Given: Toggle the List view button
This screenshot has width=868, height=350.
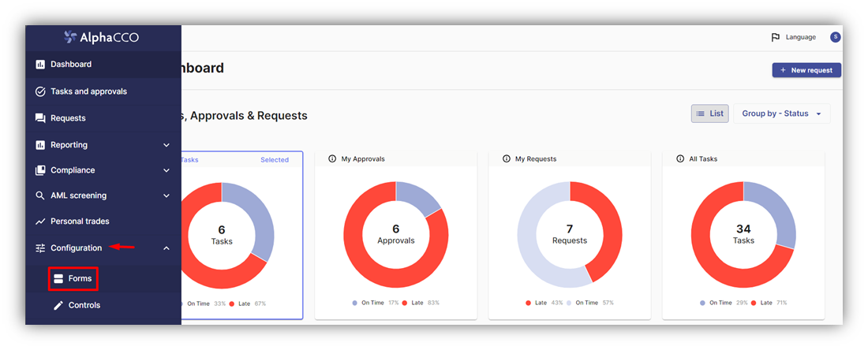Looking at the screenshot, I should (709, 114).
